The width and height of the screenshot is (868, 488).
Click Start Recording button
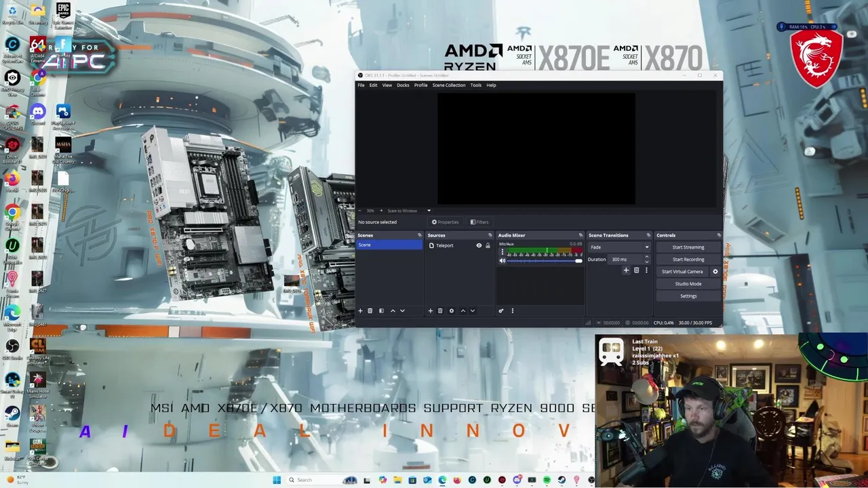[688, 260]
